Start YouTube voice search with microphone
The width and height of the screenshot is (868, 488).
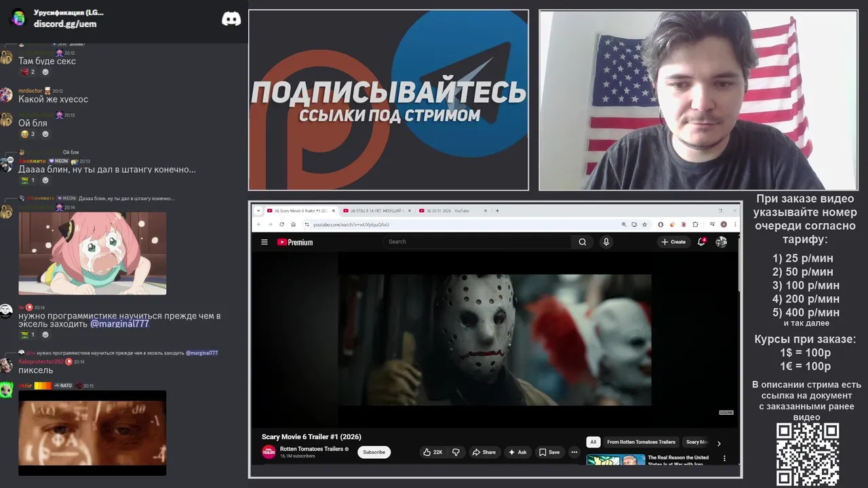[606, 242]
